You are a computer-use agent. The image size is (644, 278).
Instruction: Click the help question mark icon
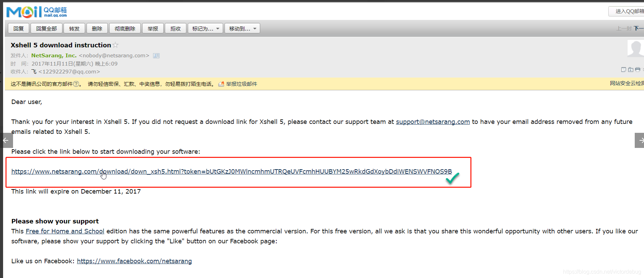click(x=76, y=84)
